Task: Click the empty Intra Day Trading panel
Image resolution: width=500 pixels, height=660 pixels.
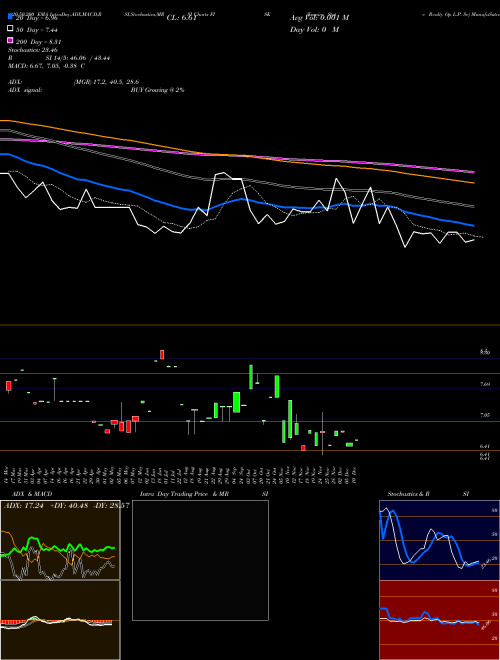Action: point(200,560)
